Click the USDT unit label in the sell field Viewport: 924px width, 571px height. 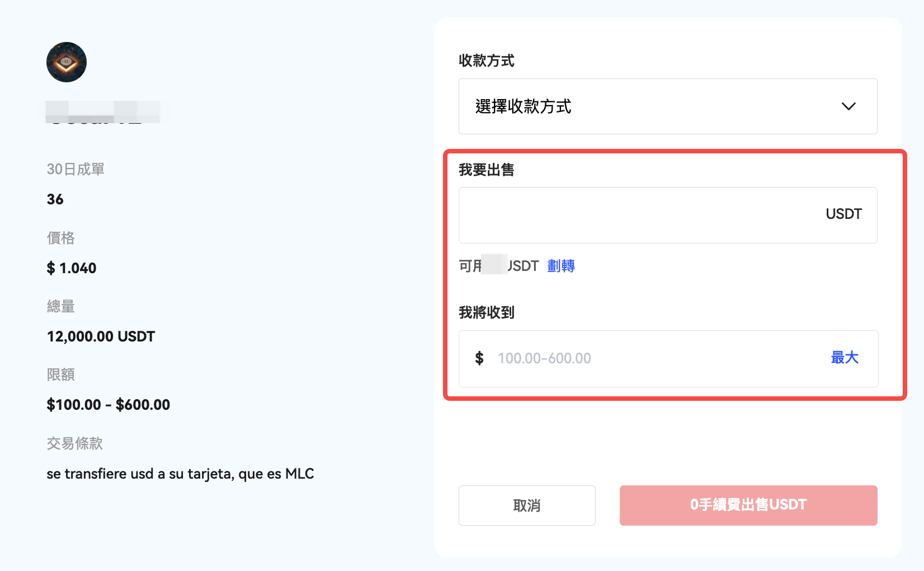coord(843,214)
